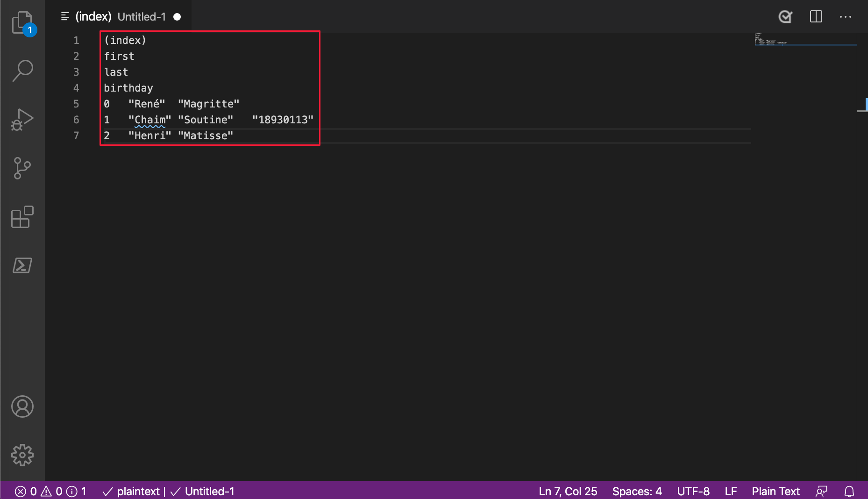Open the Terminal panel icon in activity bar
This screenshot has width=868, height=499.
[22, 265]
